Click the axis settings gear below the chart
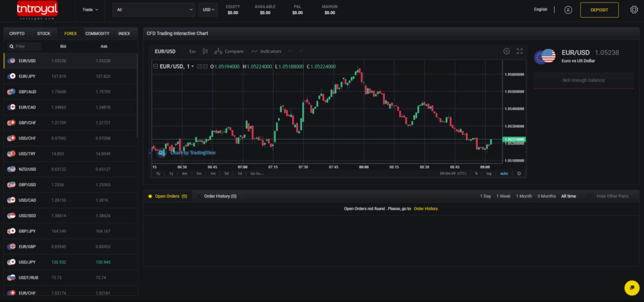The width and height of the screenshot is (644, 302). pyautogui.click(x=519, y=173)
